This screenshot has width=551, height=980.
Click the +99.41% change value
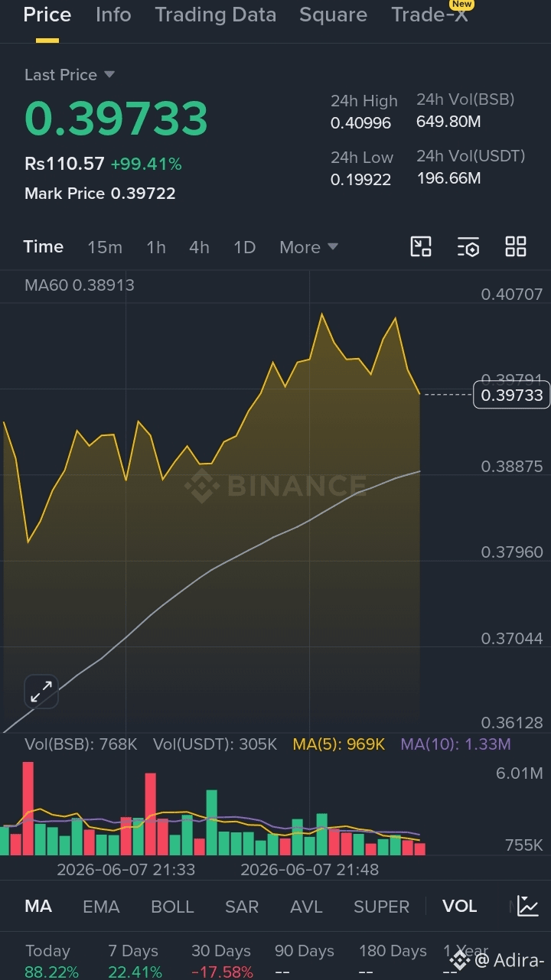pyautogui.click(x=146, y=164)
